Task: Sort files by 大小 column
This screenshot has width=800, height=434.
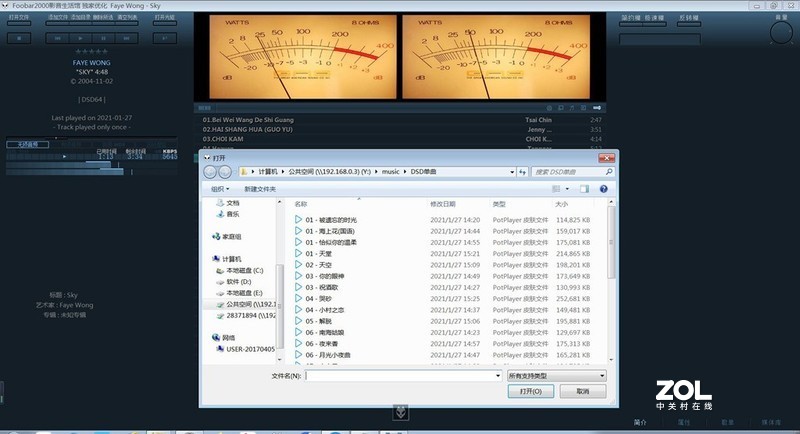Action: (x=561, y=204)
